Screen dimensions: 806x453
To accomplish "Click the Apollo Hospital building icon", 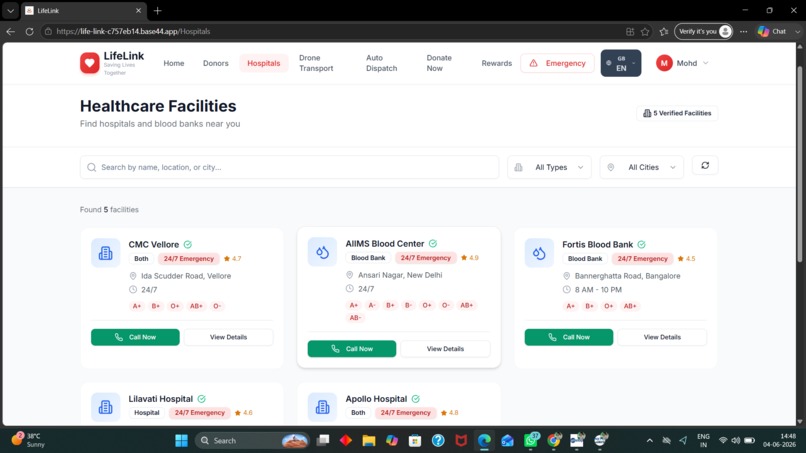I will point(322,407).
